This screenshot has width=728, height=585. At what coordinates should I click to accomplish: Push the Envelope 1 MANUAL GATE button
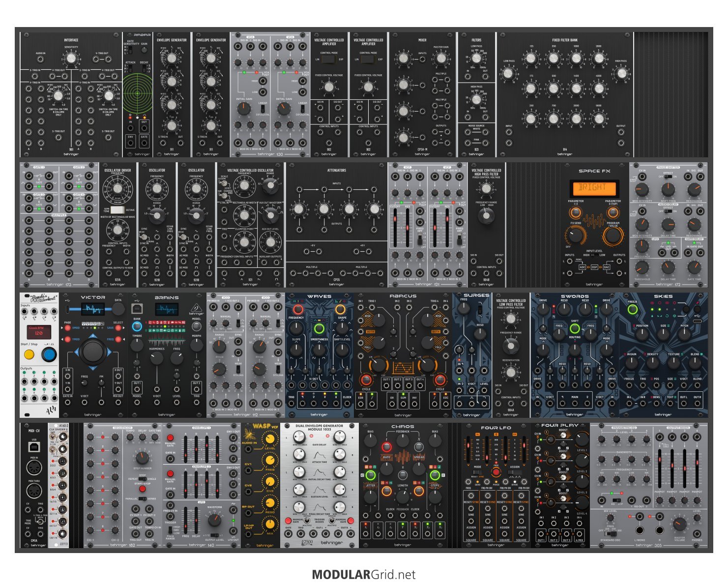click(170, 438)
